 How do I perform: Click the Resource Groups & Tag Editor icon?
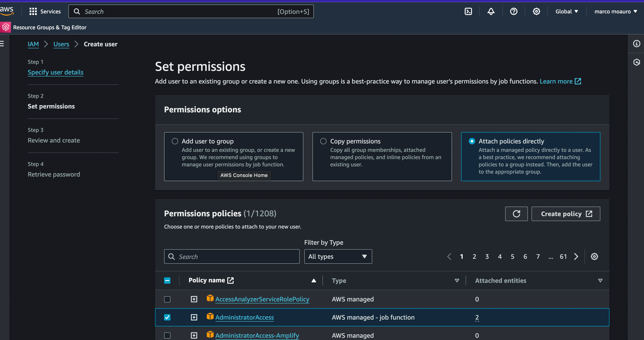click(x=5, y=27)
